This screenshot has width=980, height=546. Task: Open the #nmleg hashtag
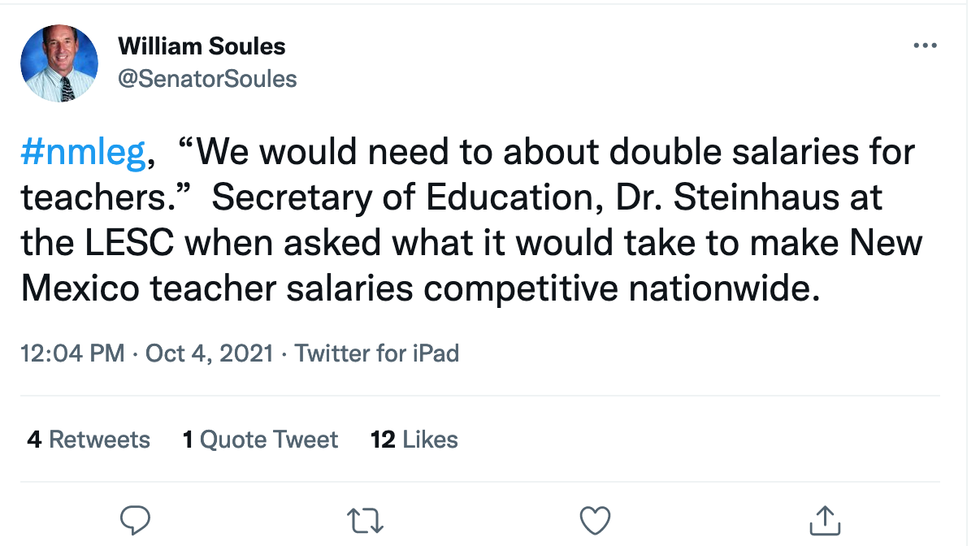[x=83, y=152]
